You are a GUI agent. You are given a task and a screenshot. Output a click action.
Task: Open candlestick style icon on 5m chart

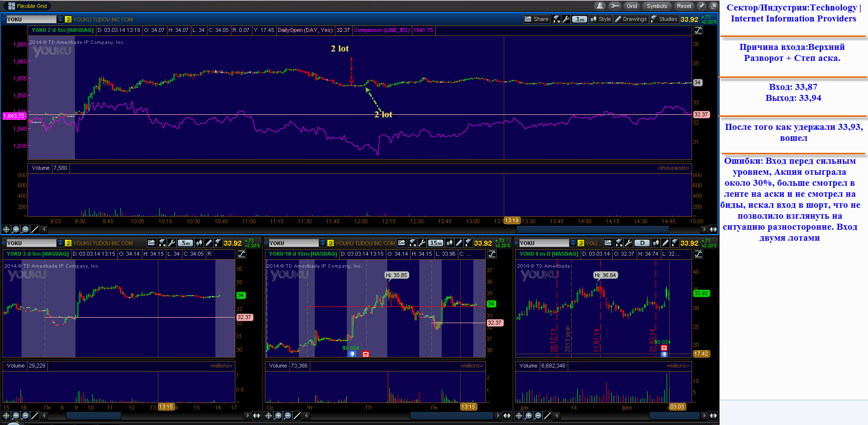[199, 243]
